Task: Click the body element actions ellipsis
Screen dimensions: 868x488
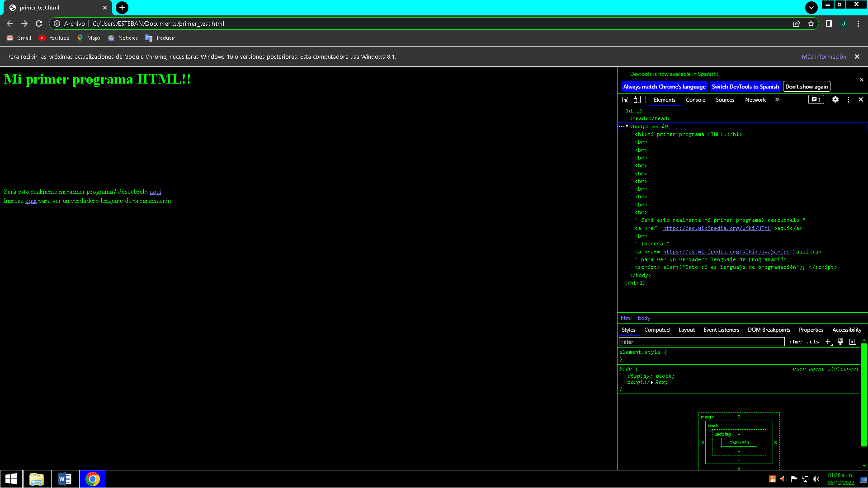Action: pyautogui.click(x=621, y=127)
